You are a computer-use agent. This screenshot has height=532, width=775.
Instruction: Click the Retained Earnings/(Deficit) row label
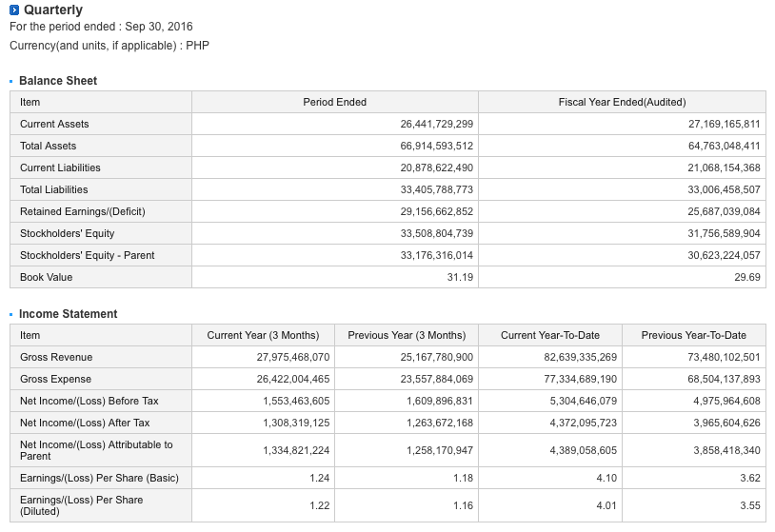point(83,211)
